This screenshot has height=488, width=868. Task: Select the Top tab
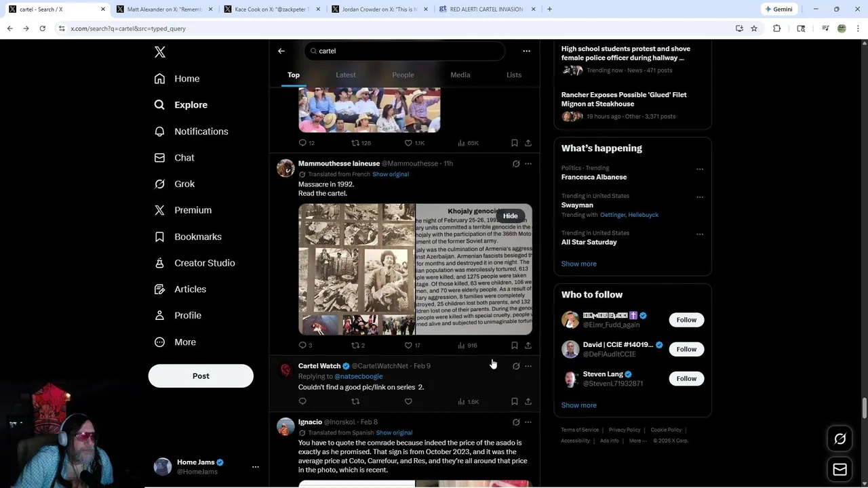(294, 75)
